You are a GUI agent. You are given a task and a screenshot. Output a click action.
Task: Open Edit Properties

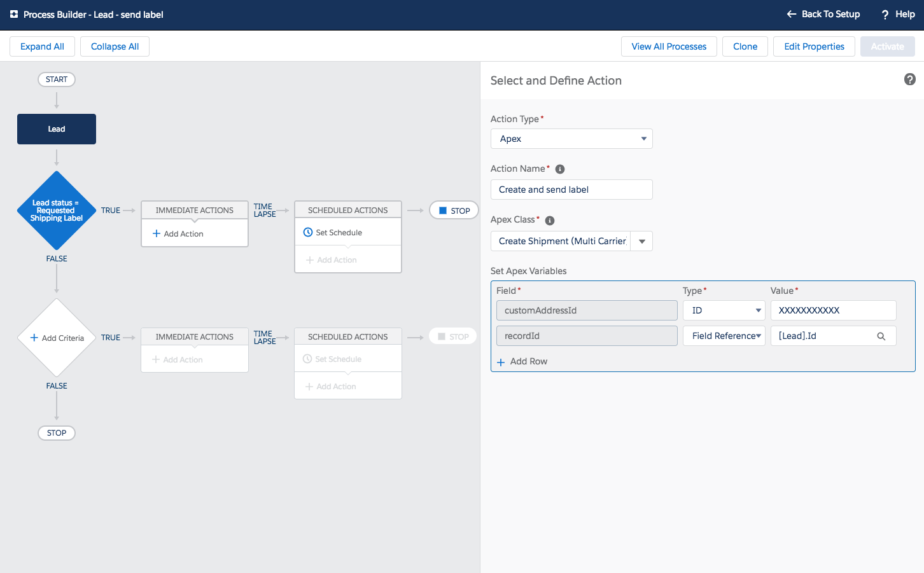tap(814, 46)
